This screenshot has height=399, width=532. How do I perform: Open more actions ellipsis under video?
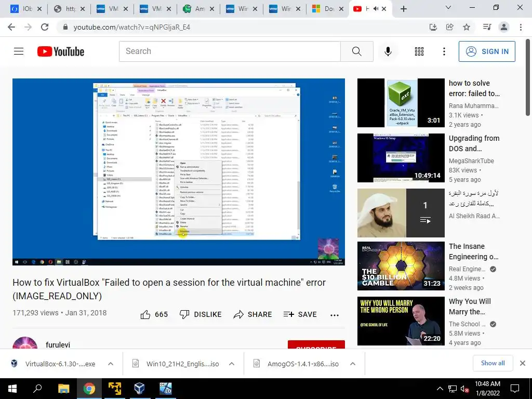pos(335,315)
